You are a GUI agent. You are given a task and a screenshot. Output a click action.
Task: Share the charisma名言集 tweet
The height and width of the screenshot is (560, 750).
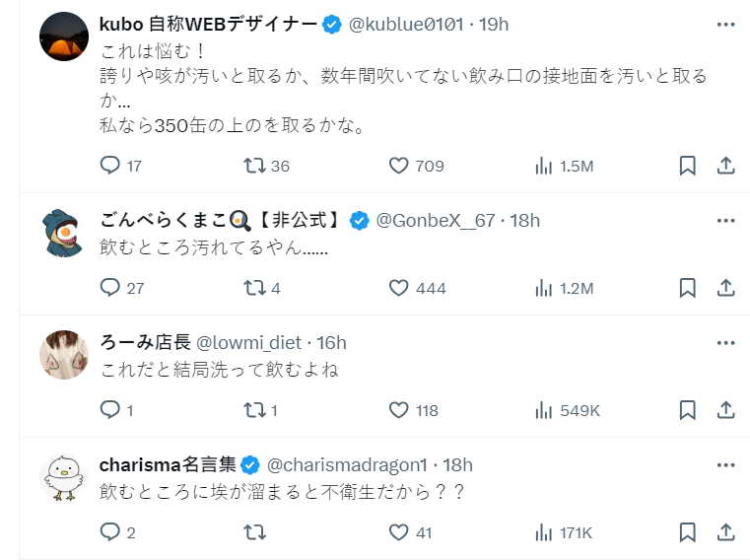(725, 532)
